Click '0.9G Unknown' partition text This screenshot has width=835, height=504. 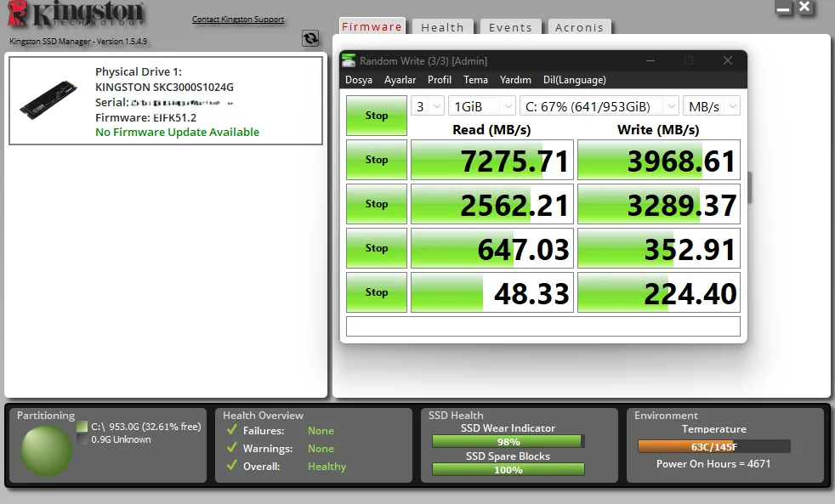[x=121, y=439]
